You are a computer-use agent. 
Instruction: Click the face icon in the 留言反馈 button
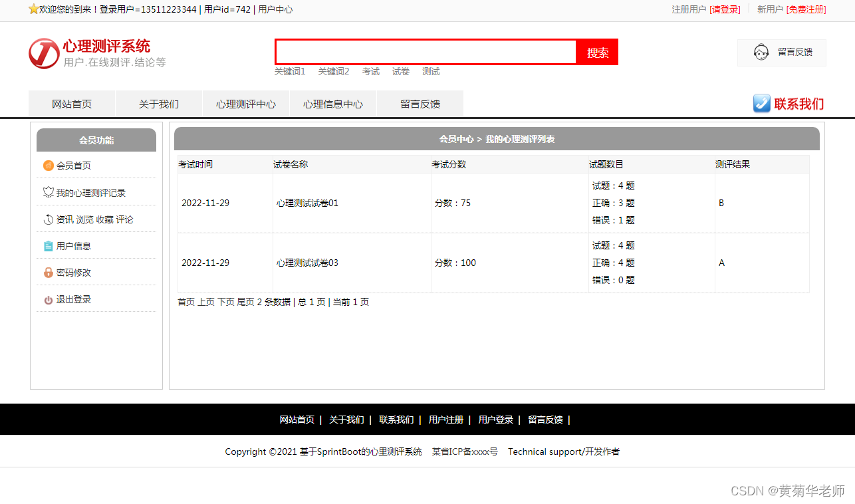[761, 51]
